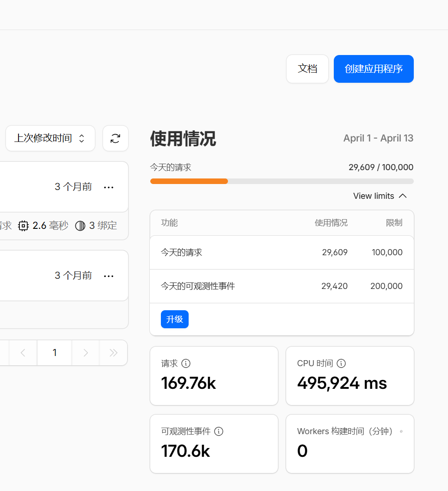Click the 使用情况 column header in table
The height and width of the screenshot is (491, 448).
coord(331,223)
